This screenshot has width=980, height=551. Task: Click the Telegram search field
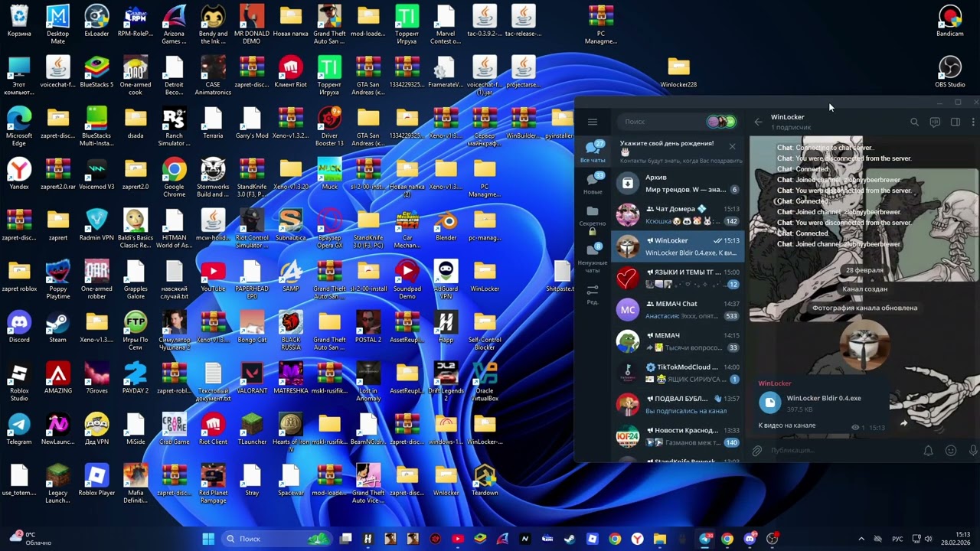point(678,122)
